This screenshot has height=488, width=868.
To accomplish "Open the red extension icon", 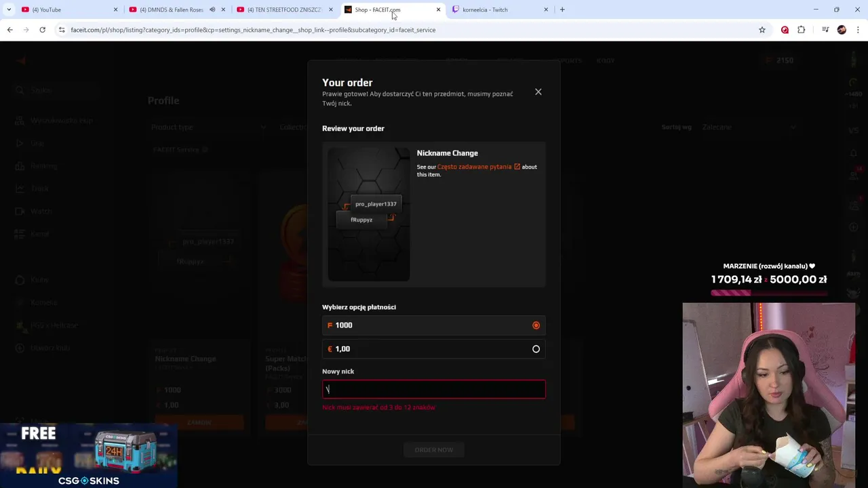I will 785,30.
